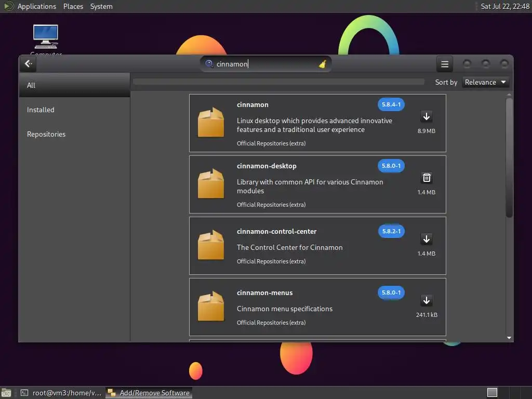This screenshot has width=532, height=399.
Task: Switch to root@vm3 terminal in taskbar
Action: 61,393
